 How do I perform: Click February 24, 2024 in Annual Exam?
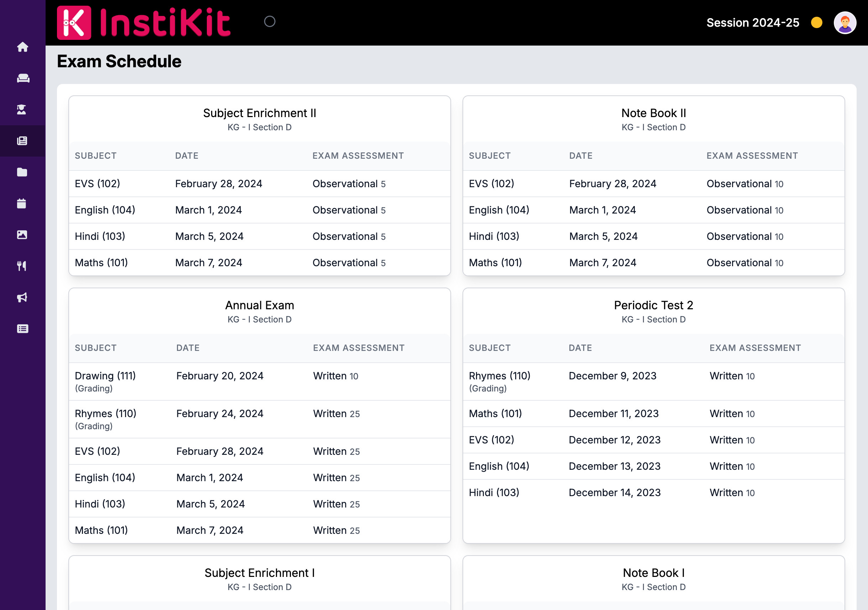220,414
